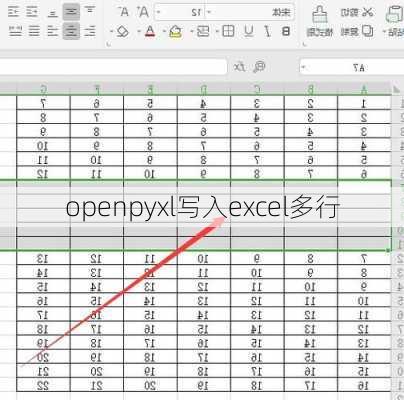Expand the merge cells dropdown arrow
Image resolution: width=404 pixels, height=400 pixels.
tap(192, 32)
